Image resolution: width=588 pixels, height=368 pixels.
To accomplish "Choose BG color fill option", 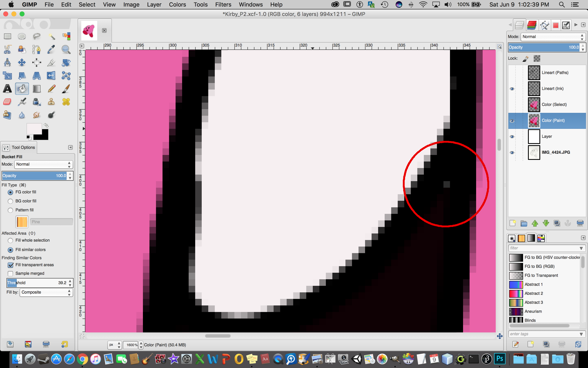I will (x=10, y=201).
